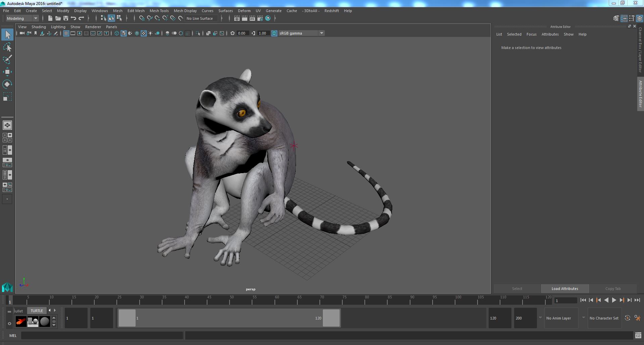
Task: Toggle snap to curves
Action: 149,18
